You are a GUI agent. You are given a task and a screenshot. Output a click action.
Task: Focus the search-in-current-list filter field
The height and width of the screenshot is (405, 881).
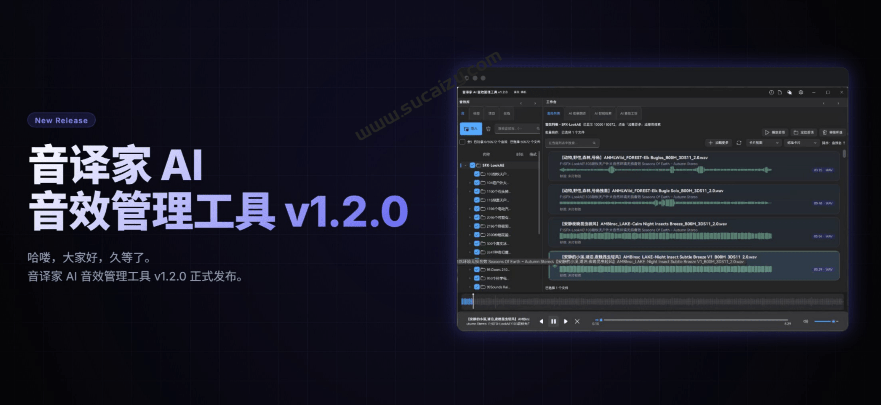tap(572, 143)
